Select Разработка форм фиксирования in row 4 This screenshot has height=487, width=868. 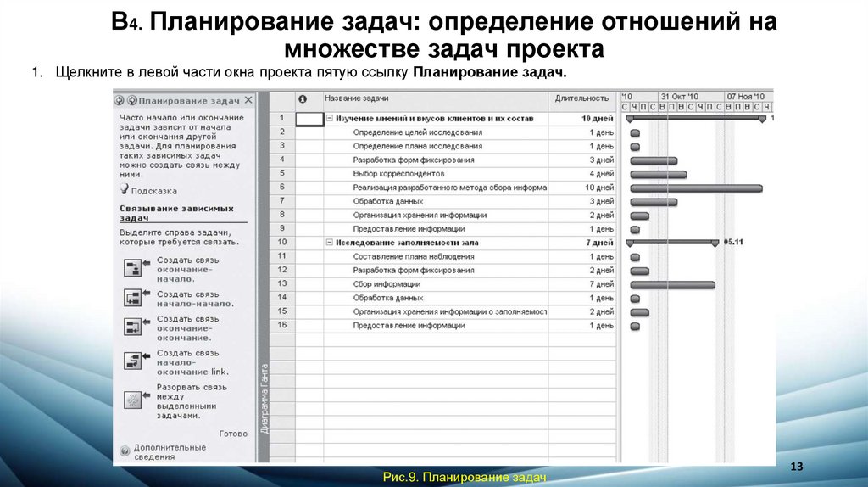pyautogui.click(x=414, y=160)
